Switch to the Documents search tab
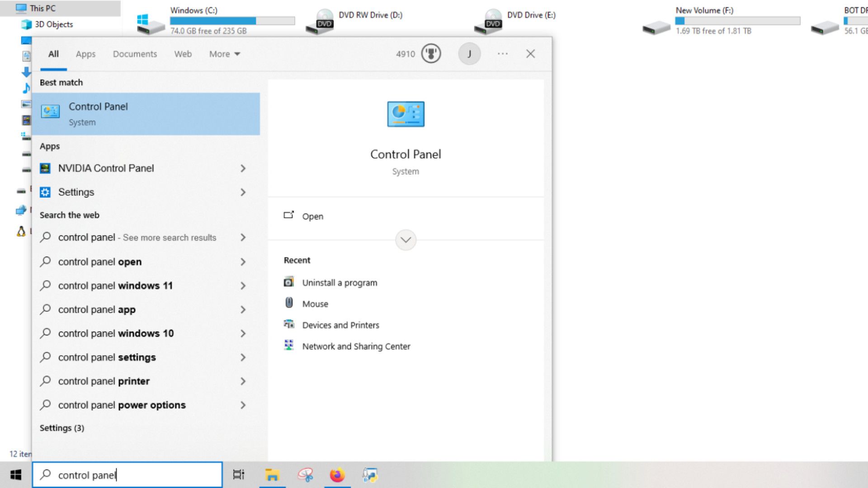This screenshot has height=488, width=868. [x=135, y=54]
